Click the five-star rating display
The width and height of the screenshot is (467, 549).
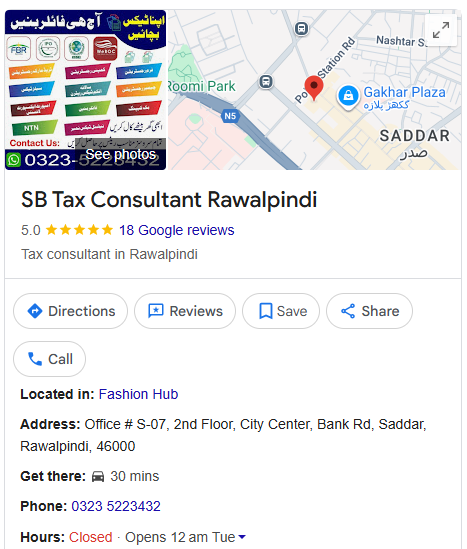pyautogui.click(x=79, y=230)
